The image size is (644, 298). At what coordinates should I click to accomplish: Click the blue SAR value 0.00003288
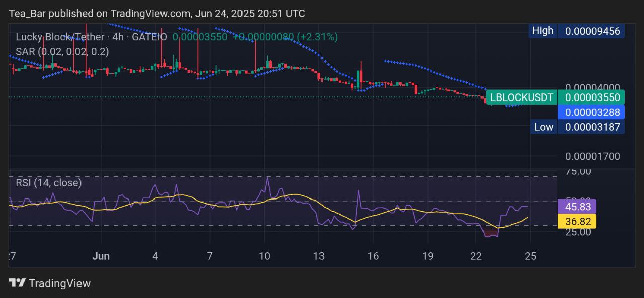[x=592, y=112]
